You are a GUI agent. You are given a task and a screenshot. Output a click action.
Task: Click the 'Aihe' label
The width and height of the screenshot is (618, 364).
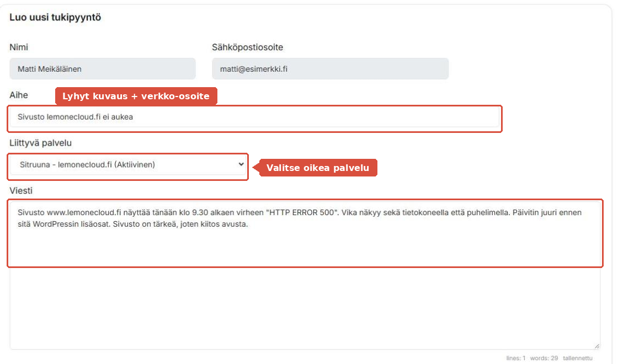click(19, 95)
